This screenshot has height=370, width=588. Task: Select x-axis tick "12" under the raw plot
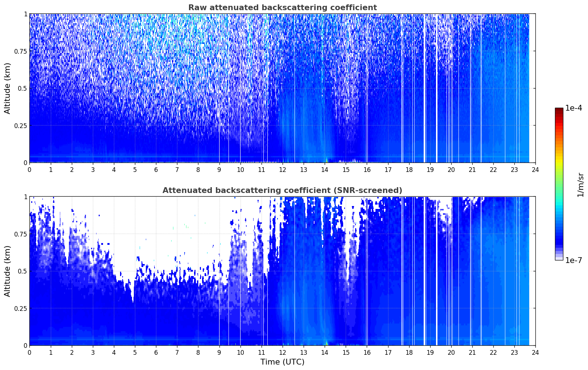tap(282, 169)
